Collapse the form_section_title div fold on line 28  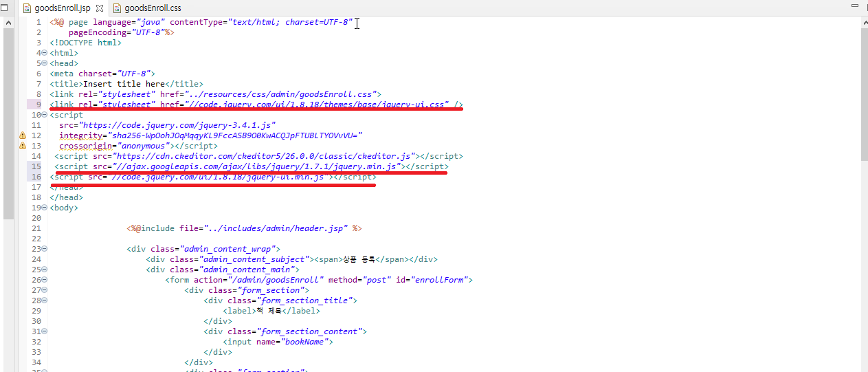click(45, 300)
